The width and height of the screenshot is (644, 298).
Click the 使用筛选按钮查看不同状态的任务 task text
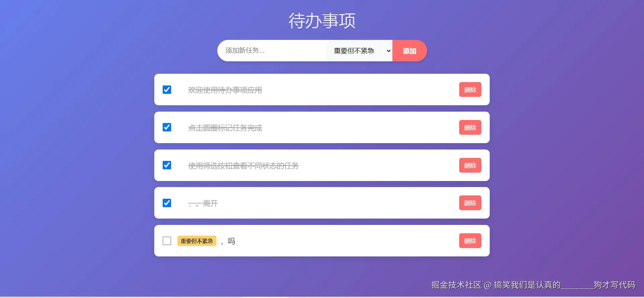click(x=244, y=166)
